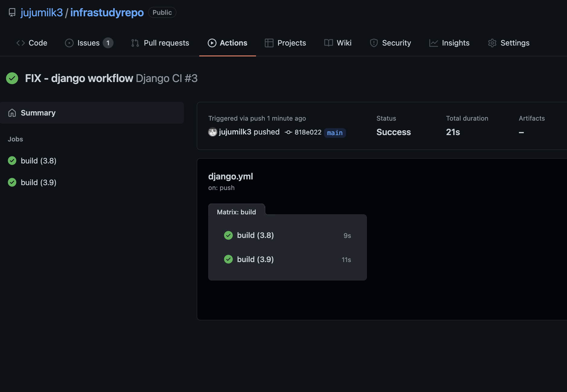Click the main branch label

pos(335,133)
